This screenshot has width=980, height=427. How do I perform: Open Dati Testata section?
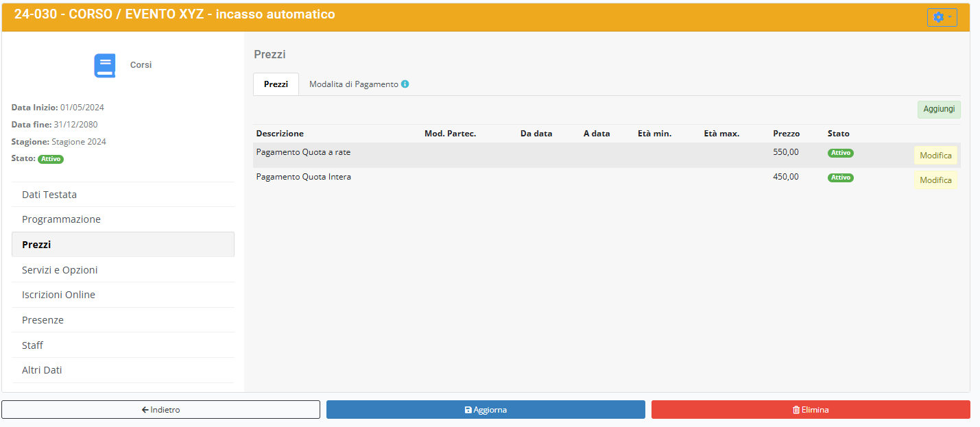49,195
